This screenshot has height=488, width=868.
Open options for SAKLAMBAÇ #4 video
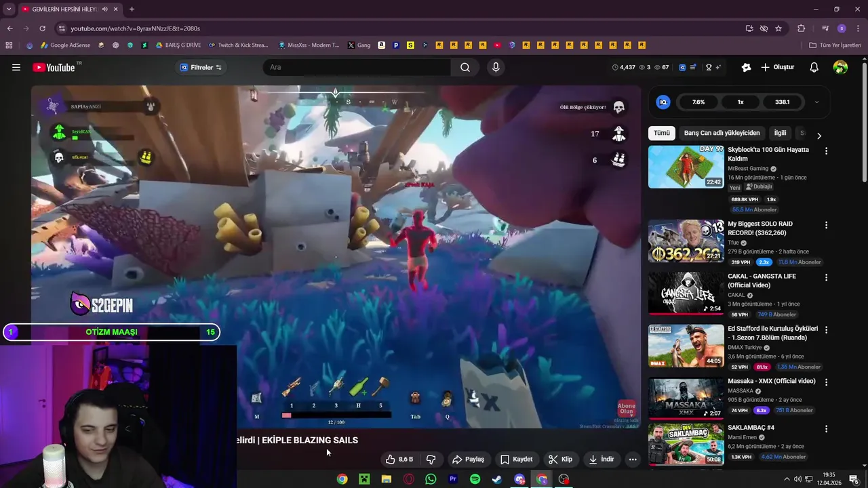(826, 429)
